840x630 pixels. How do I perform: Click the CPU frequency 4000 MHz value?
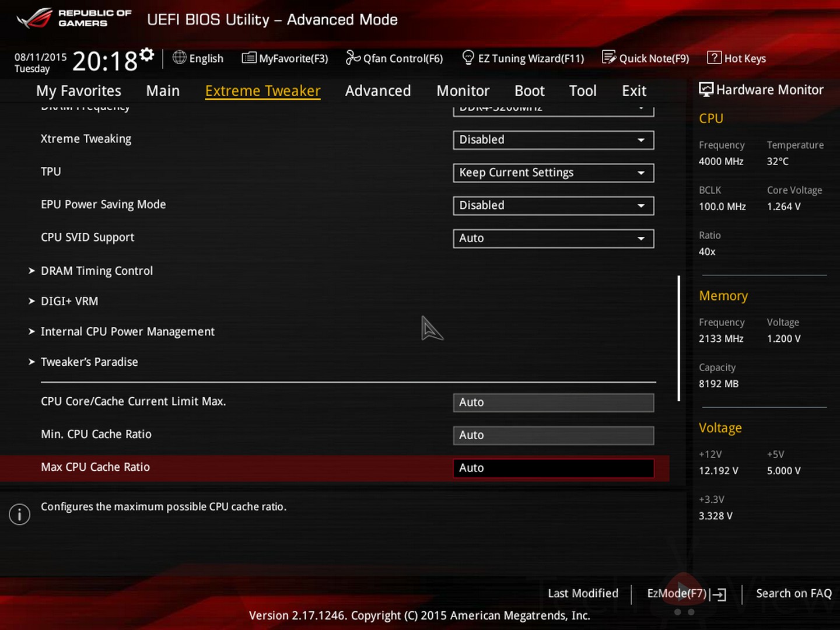pos(721,162)
